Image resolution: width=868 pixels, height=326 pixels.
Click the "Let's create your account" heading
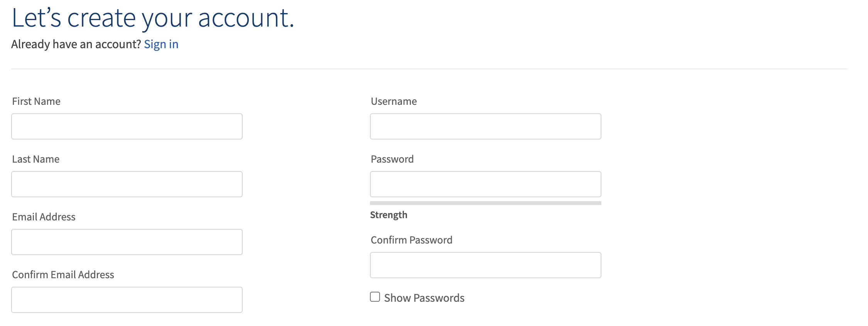tap(153, 18)
